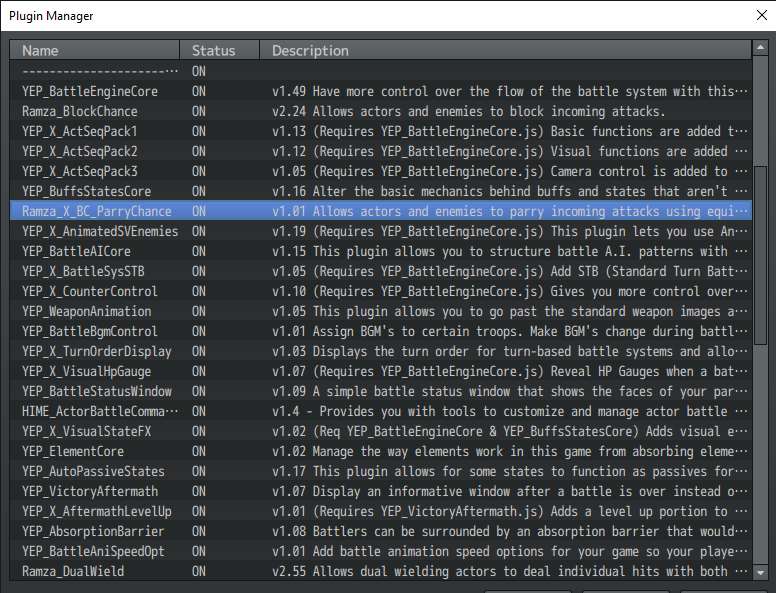776x593 pixels.
Task: Click the scrollbar down arrow
Action: pos(760,573)
